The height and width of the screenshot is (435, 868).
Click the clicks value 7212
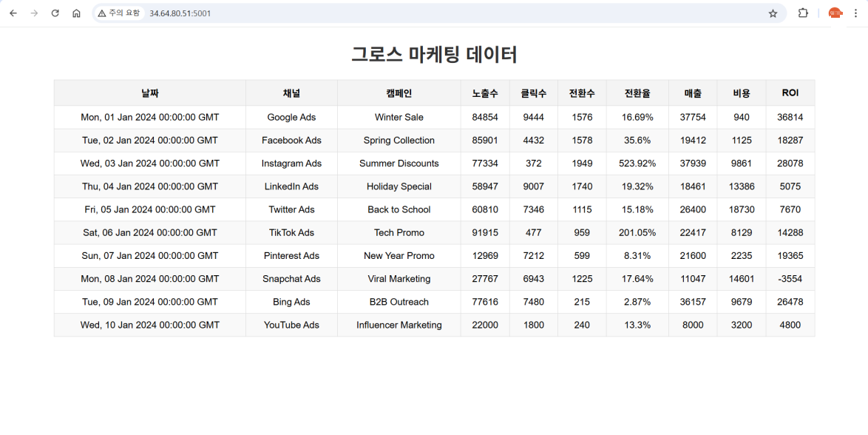(x=534, y=256)
